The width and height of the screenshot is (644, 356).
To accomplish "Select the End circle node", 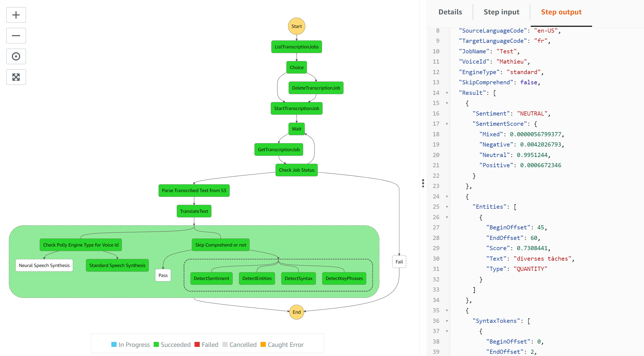I will (x=296, y=312).
